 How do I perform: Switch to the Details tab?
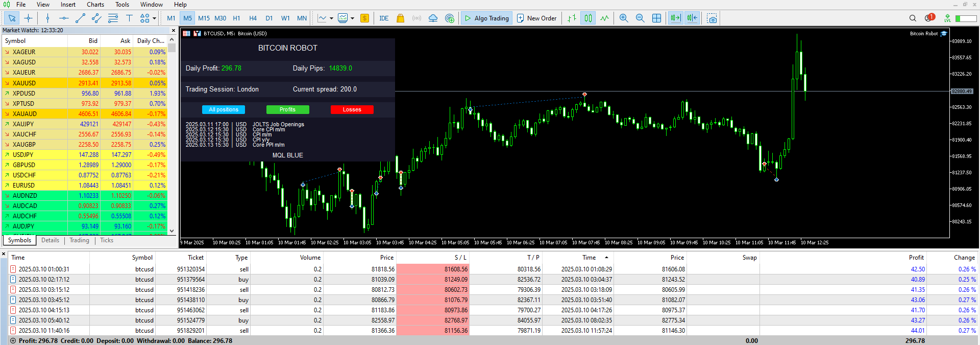pyautogui.click(x=50, y=240)
